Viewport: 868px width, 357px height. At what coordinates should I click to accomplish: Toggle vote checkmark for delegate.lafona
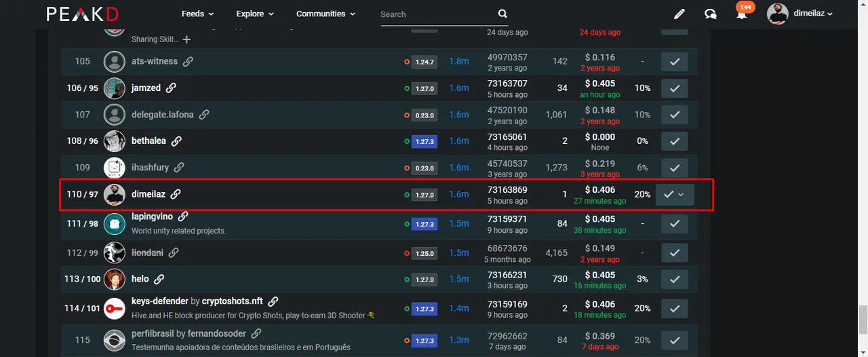[675, 115]
